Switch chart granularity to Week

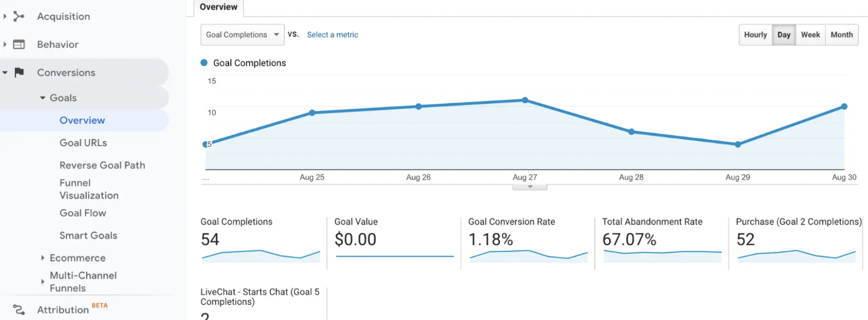tap(810, 35)
